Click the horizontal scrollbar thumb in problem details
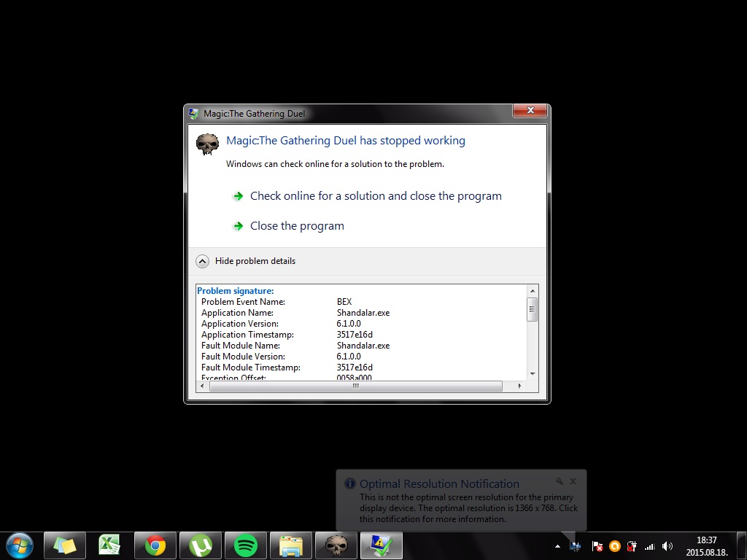Viewport: 747px width, 560px height. coord(356,386)
